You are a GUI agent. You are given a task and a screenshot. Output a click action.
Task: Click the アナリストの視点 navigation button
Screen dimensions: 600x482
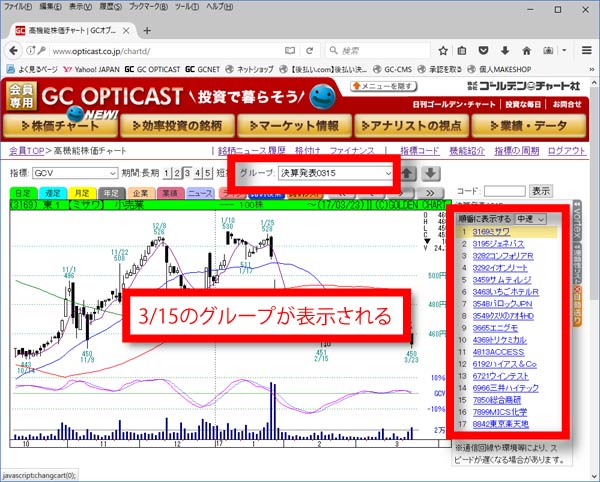(411, 126)
